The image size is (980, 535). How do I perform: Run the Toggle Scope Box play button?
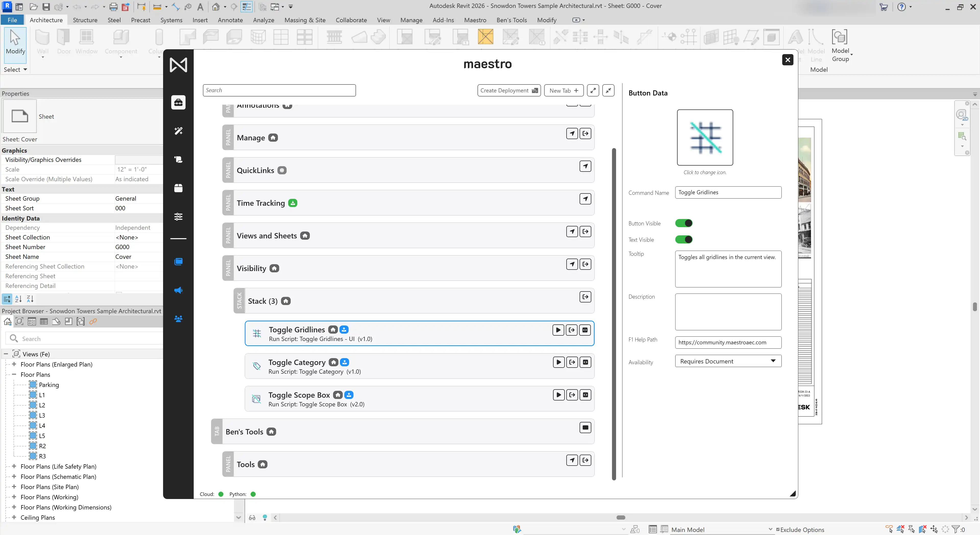[558, 395]
